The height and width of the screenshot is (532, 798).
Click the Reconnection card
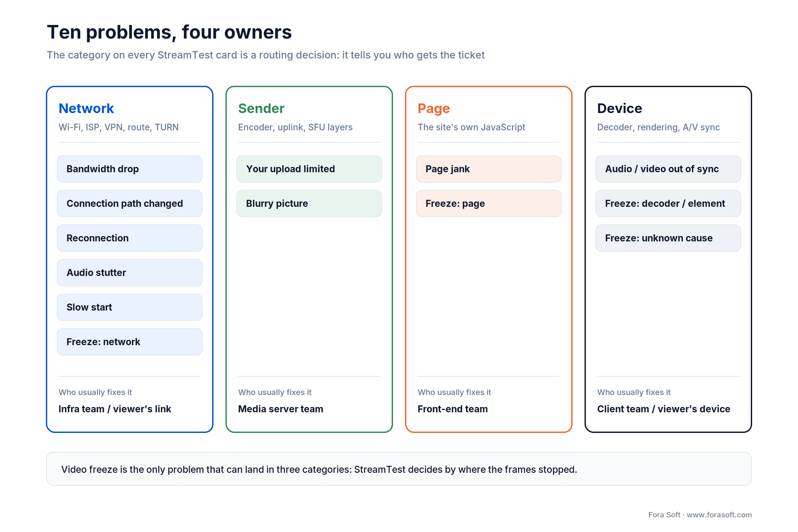pos(130,238)
